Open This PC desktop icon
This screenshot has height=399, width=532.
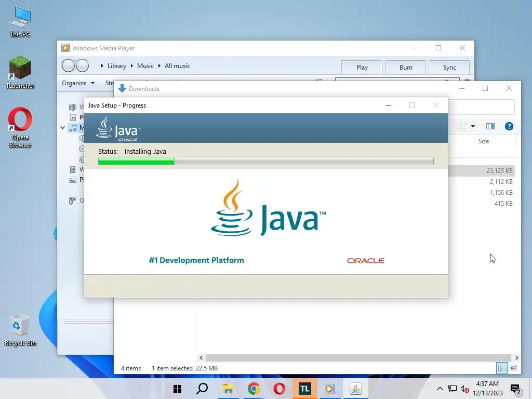tap(20, 21)
